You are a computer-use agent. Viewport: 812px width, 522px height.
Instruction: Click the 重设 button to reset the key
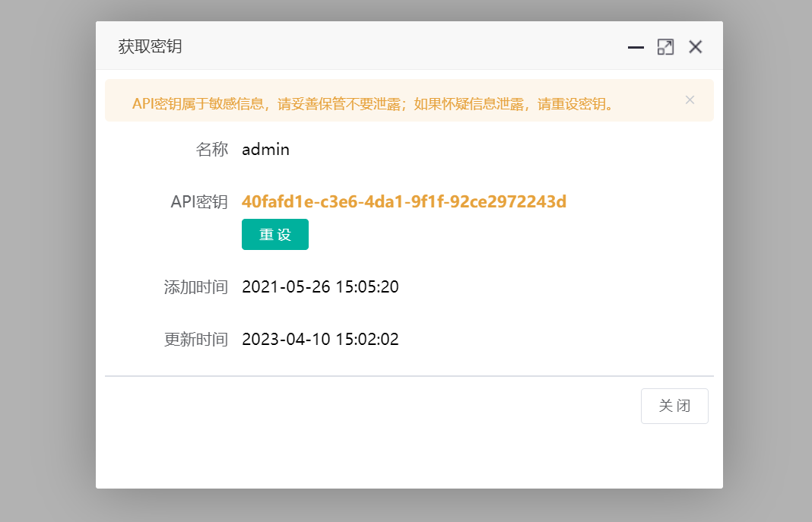coord(274,234)
